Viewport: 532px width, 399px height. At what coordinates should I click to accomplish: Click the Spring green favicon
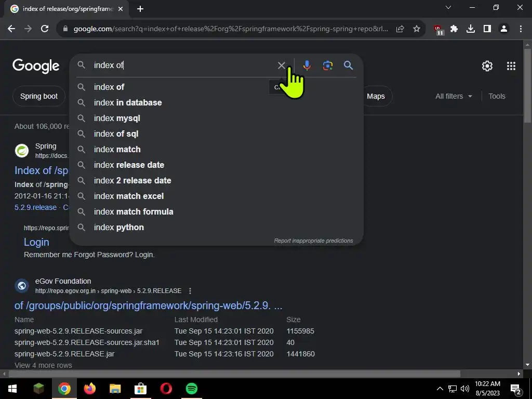(22, 151)
